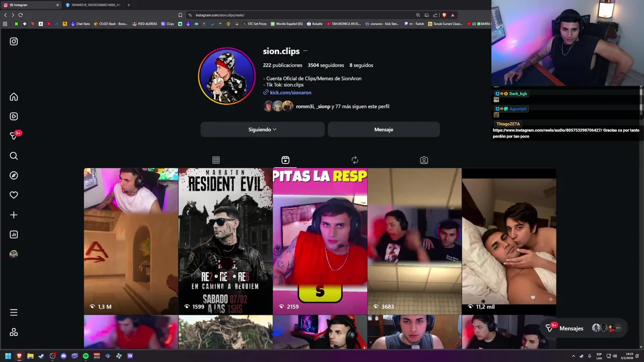This screenshot has width=644, height=362.
Task: Open a new browser tab
Action: [x=129, y=5]
